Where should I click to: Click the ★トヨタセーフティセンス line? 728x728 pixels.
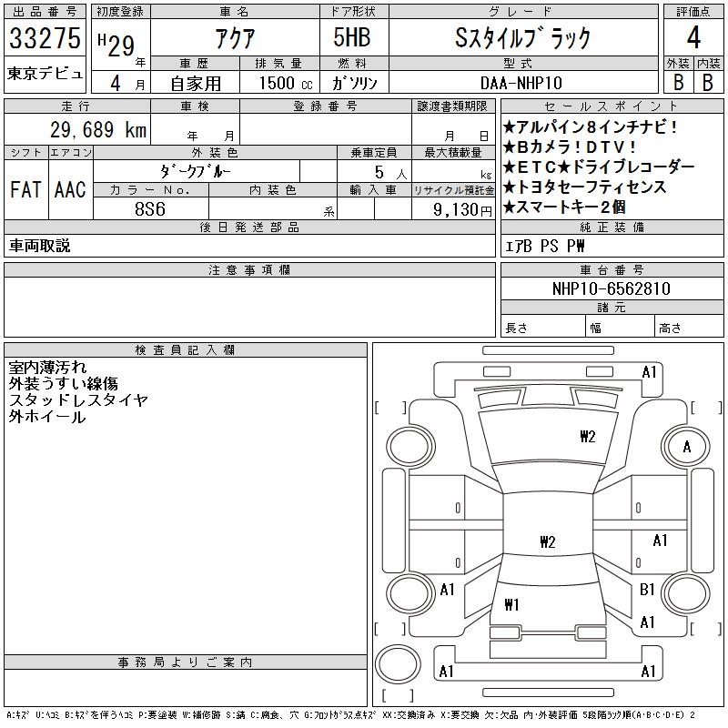click(x=584, y=187)
